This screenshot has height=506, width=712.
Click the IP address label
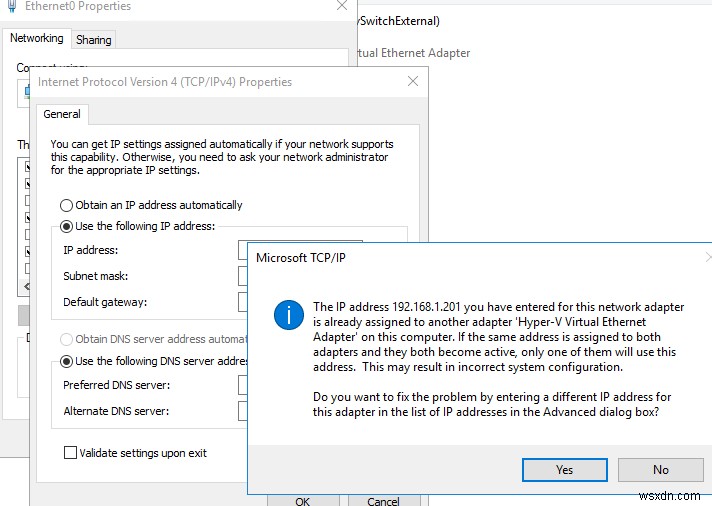[90, 250]
